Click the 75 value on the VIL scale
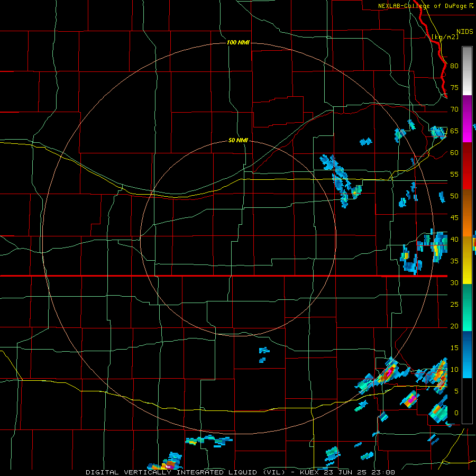 [454, 88]
